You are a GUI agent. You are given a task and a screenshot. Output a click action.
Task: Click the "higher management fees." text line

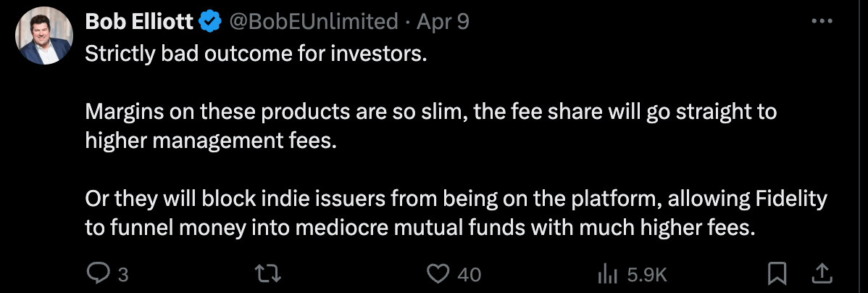click(212, 141)
